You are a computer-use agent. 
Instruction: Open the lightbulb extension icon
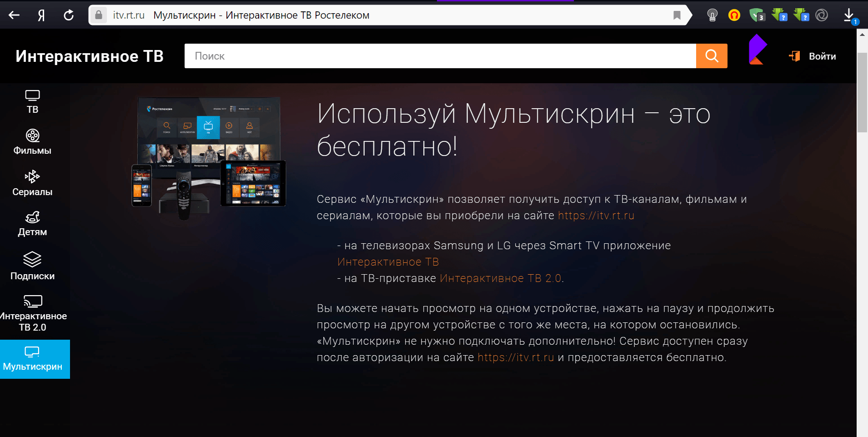click(712, 15)
